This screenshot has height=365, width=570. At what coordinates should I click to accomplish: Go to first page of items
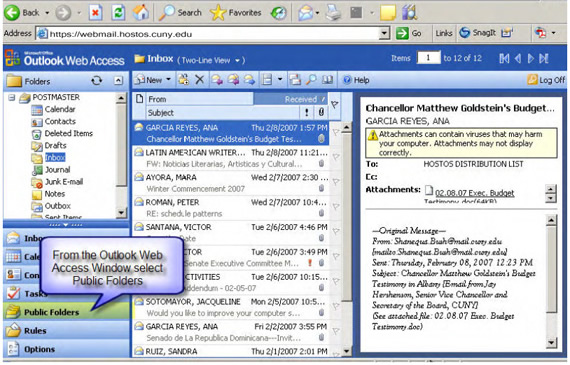pos(504,58)
